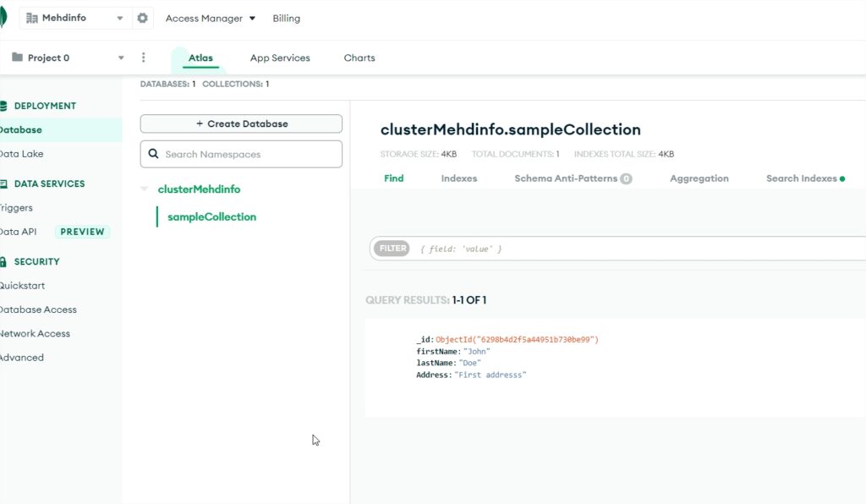Screen dimensions: 866x504
Task: Open Database Access in the sidebar
Action: point(38,310)
